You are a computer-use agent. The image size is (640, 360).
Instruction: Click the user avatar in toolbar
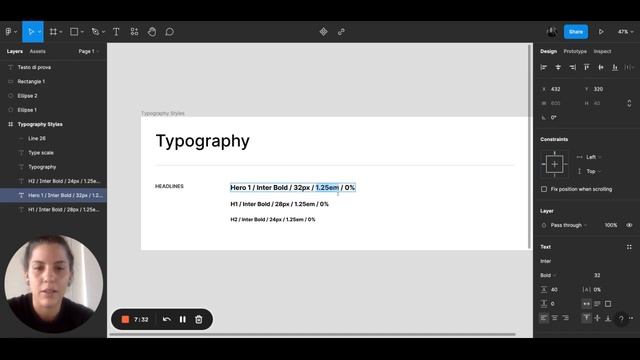click(551, 31)
